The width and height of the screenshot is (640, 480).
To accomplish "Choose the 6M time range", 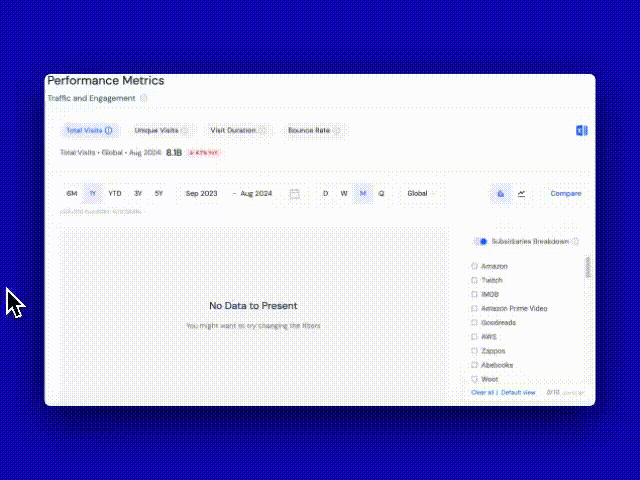I will coord(72,193).
